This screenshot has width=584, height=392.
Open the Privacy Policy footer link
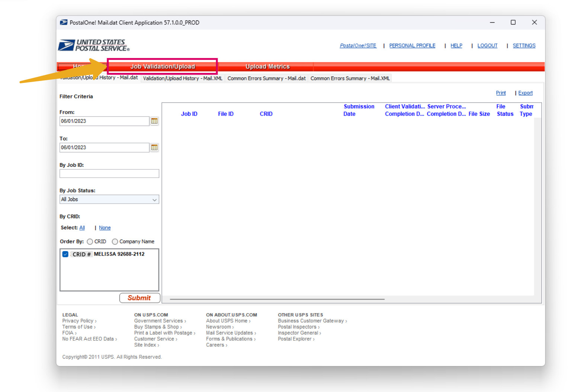79,321
